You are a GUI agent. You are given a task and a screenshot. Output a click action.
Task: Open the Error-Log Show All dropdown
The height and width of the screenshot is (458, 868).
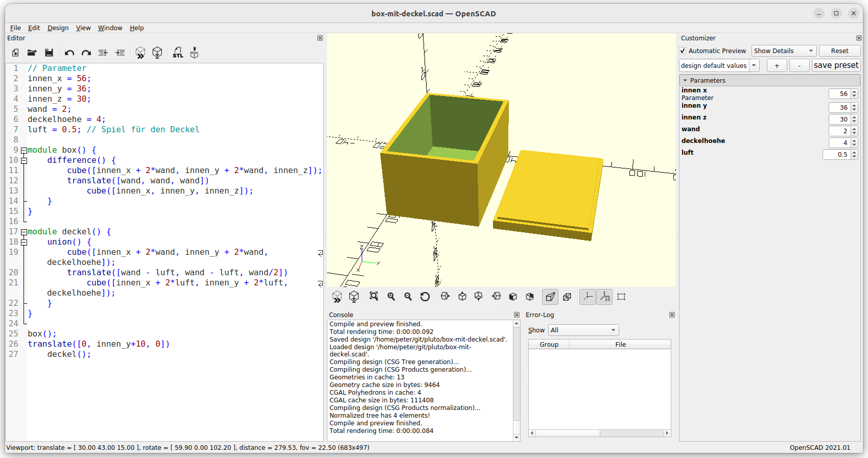click(583, 330)
